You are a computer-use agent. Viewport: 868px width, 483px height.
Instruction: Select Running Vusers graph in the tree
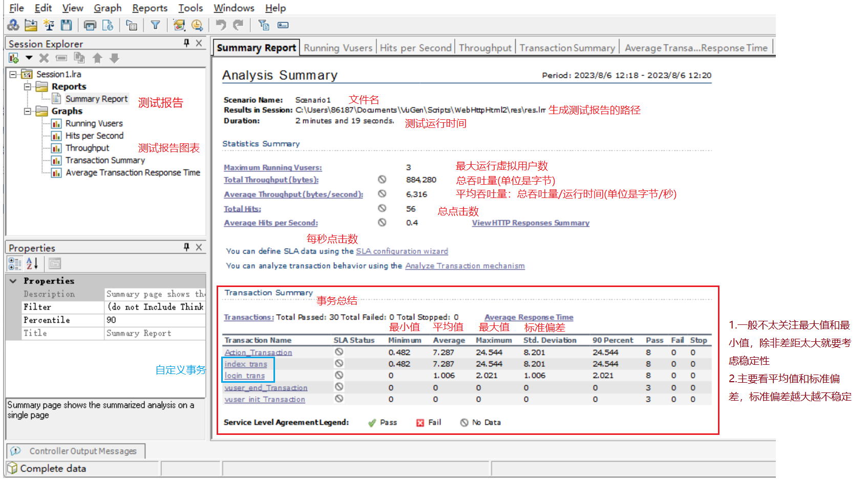94,123
